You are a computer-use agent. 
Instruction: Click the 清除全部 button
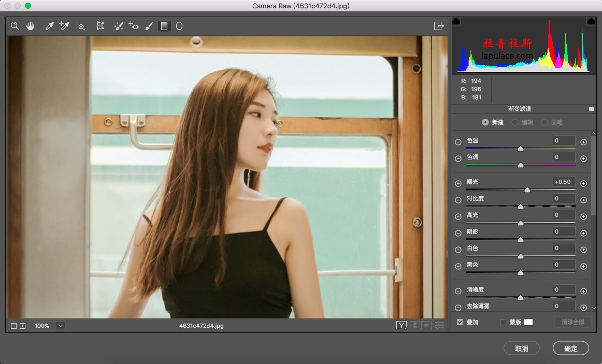click(573, 322)
